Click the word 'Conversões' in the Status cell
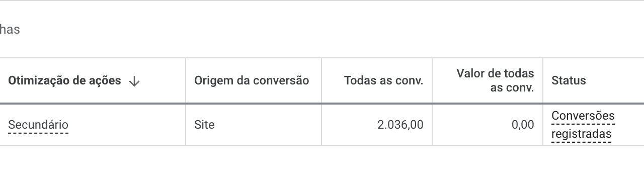 coord(583,116)
